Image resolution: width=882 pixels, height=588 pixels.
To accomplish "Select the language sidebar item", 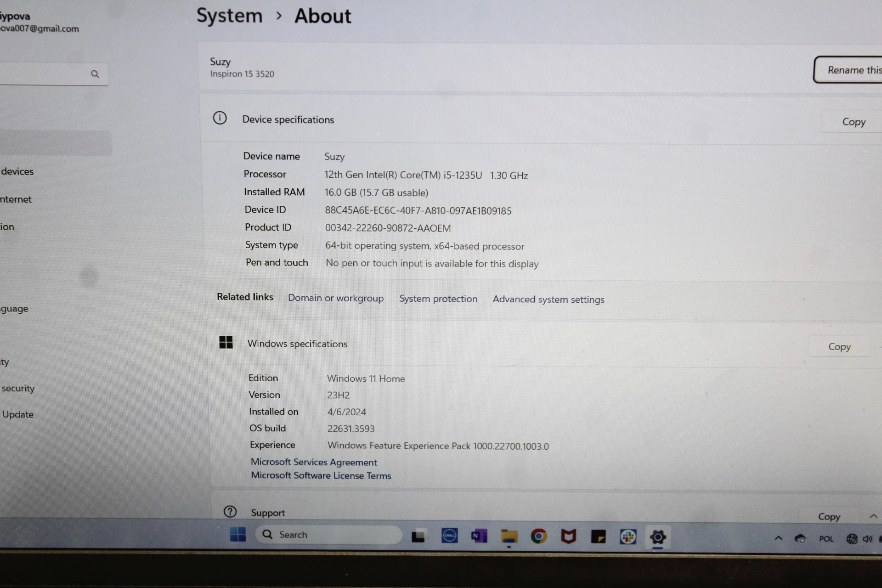I will click(x=14, y=309).
